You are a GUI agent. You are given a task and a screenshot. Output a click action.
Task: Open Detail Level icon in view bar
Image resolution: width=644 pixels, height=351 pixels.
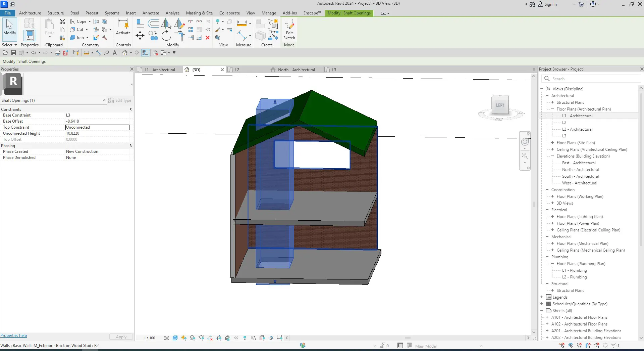(166, 338)
